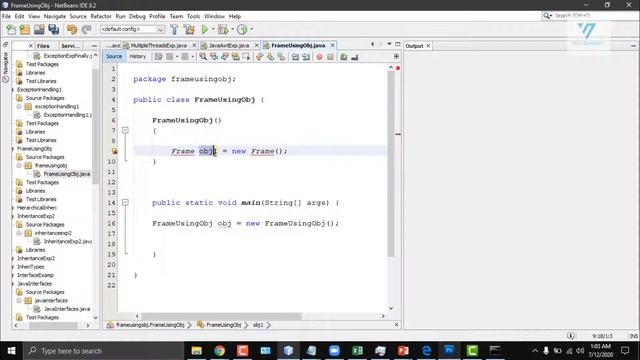This screenshot has height=360, width=640.
Task: Switch to MultipleThreadsExp.java tab
Action: coord(158,45)
